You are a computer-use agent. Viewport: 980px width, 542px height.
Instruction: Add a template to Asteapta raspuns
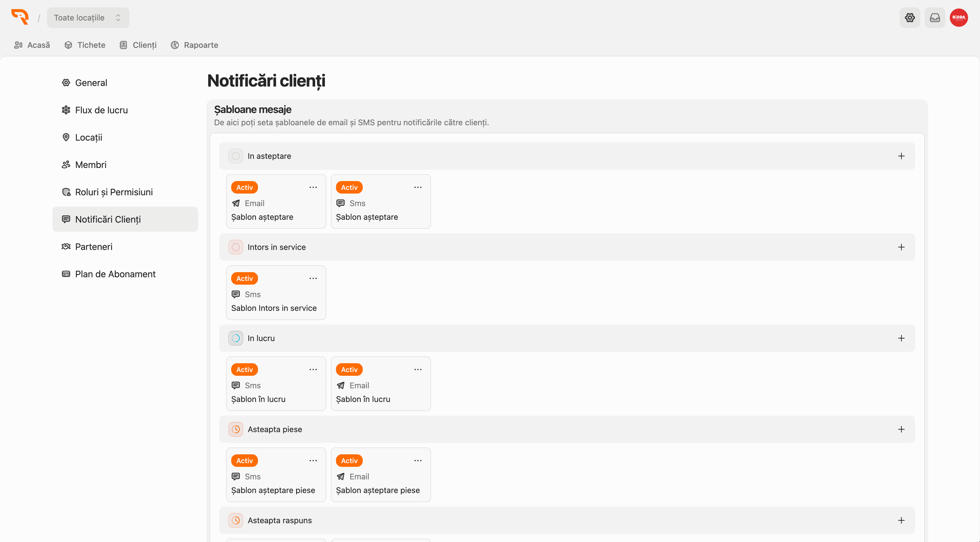(x=901, y=520)
